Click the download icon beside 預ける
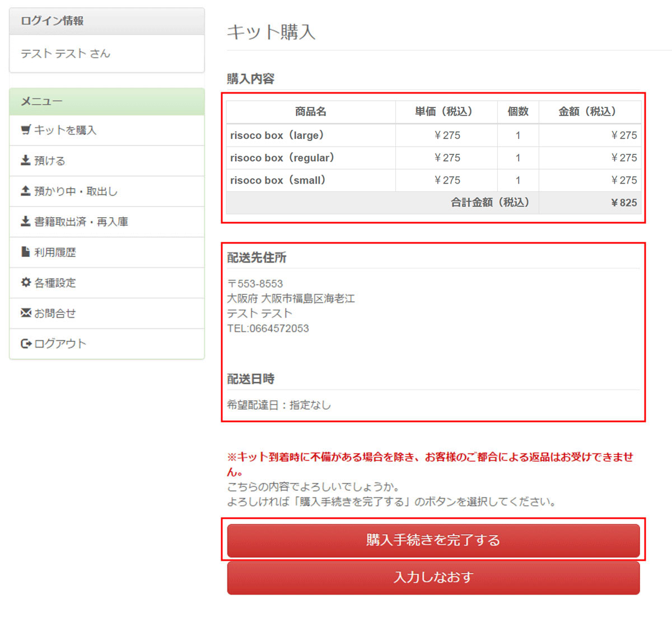Screen dimensions: 672x629 (x=26, y=161)
